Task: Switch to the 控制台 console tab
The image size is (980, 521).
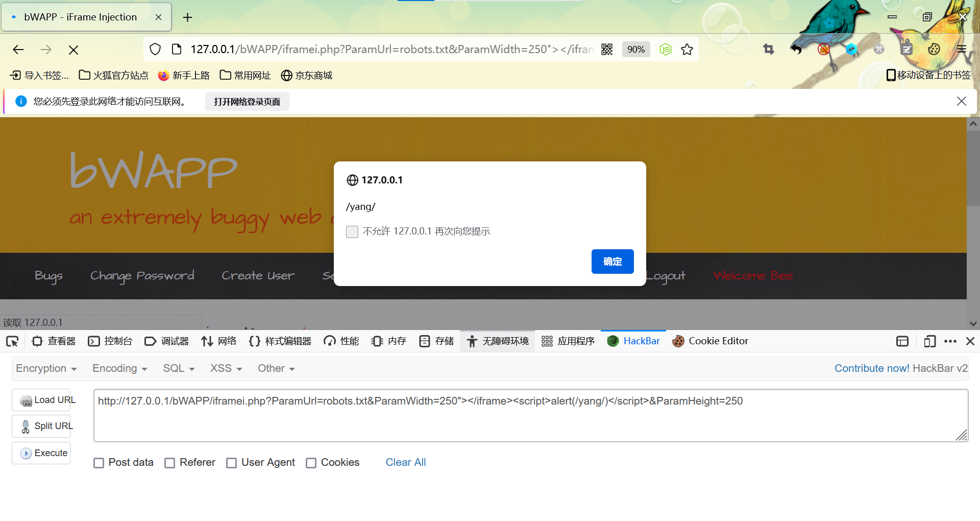Action: (110, 341)
